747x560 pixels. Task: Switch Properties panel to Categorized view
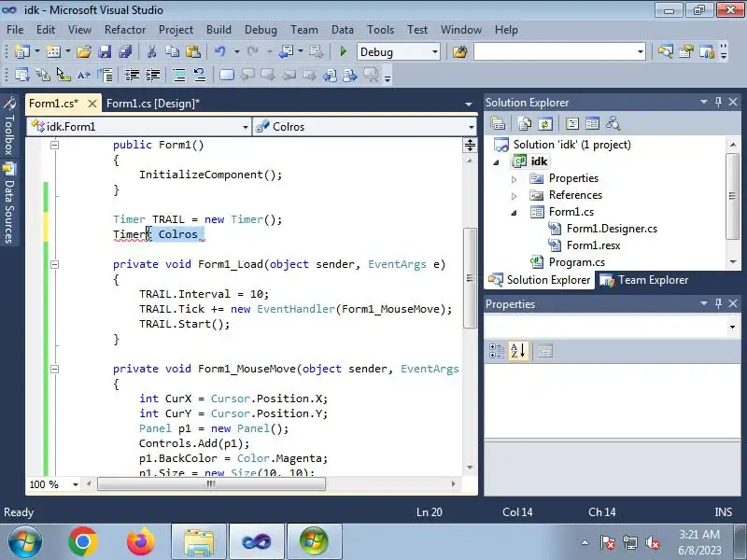click(497, 351)
